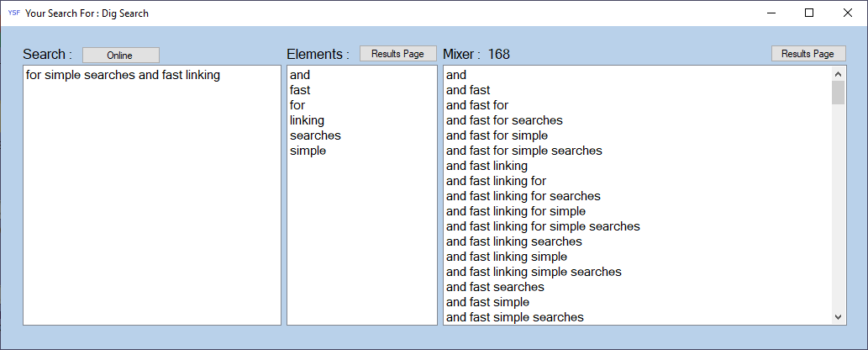Pick 'searches' from the Elements list
Image resolution: width=868 pixels, height=350 pixels.
315,135
